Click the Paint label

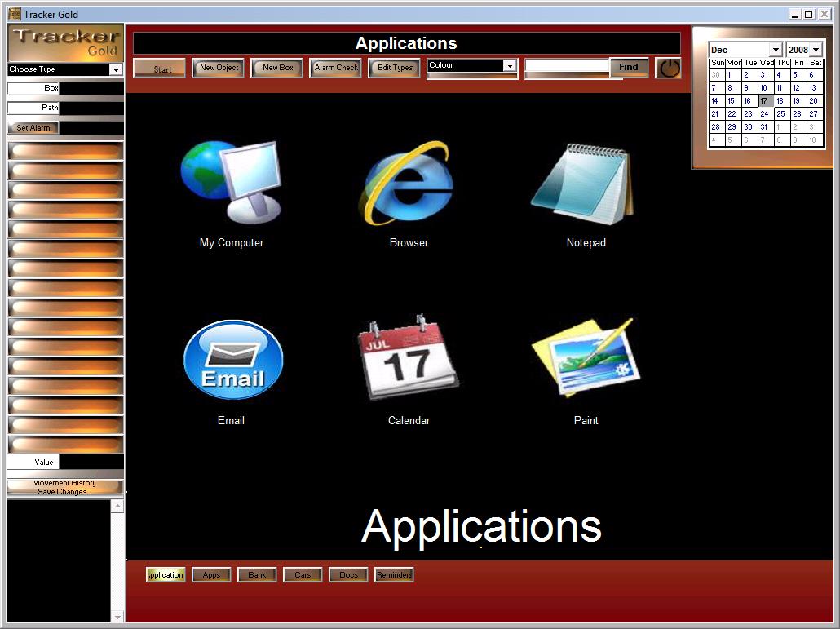tap(586, 421)
